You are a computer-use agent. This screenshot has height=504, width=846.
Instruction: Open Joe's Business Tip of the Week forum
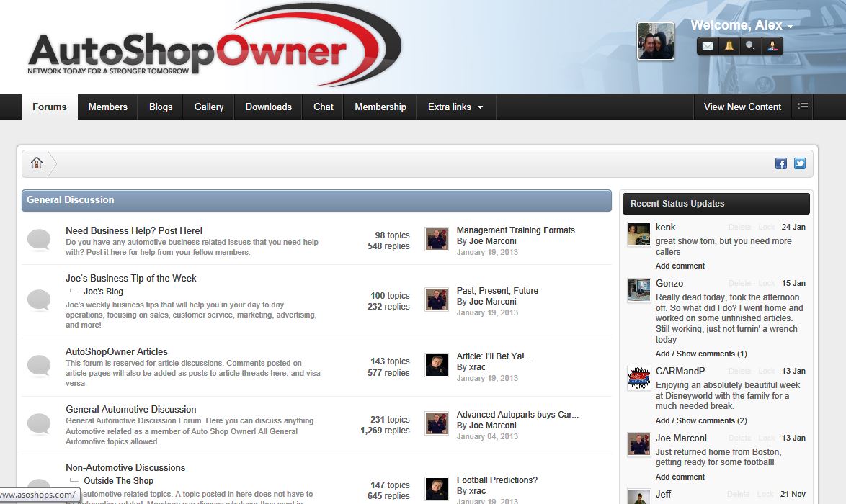131,278
